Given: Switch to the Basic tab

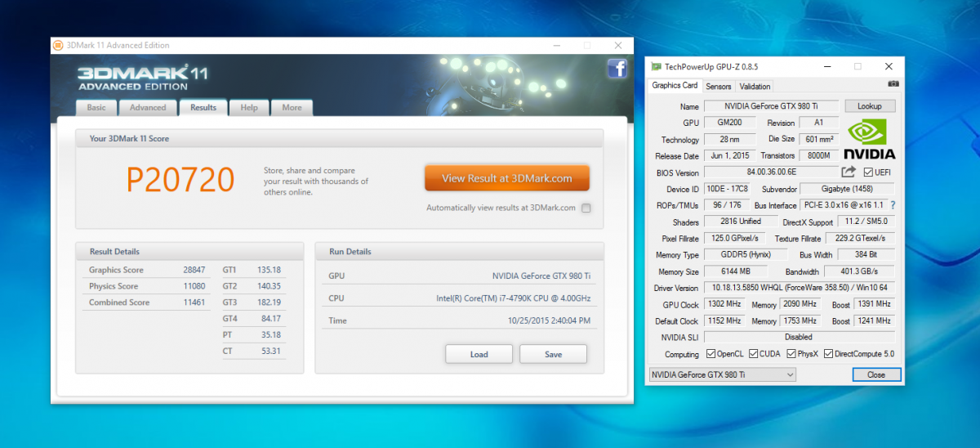Looking at the screenshot, I should tap(96, 107).
